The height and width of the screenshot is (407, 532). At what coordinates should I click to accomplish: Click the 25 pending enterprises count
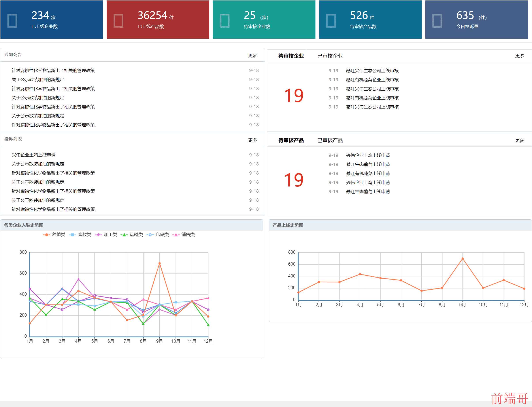256,15
